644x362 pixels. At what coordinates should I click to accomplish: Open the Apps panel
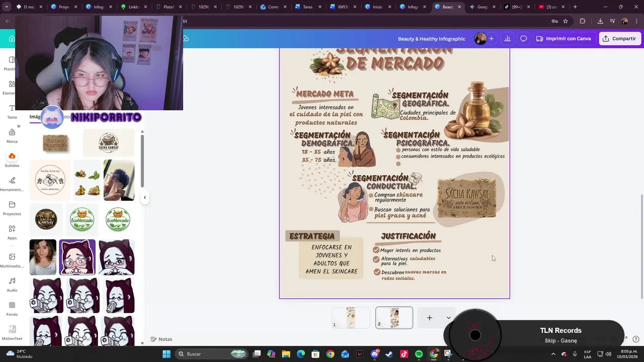click(x=12, y=232)
